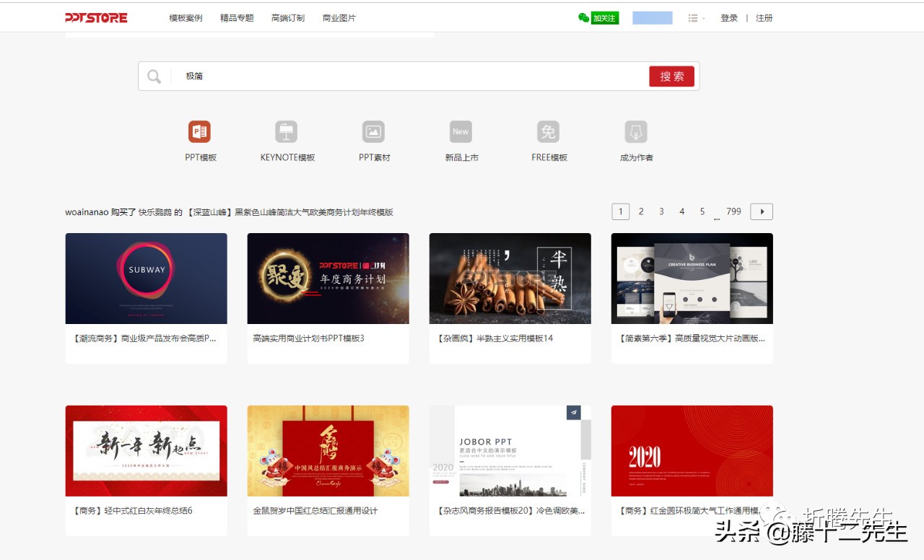Open the red 2020 template thumbnail
Screen dimensions: 924x560
pos(692,451)
